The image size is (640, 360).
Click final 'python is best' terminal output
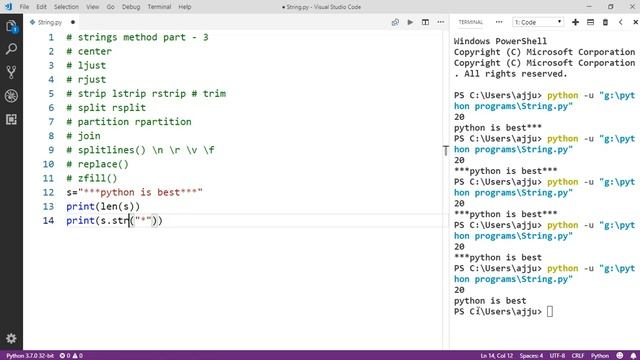490,301
